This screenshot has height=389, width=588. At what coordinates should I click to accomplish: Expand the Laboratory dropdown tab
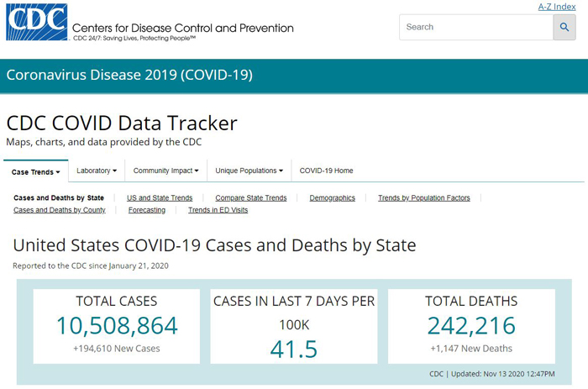pos(97,171)
